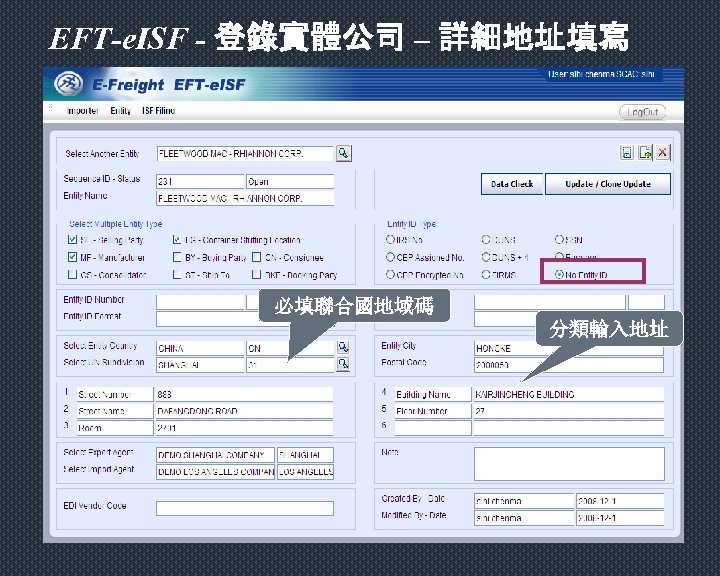Enable ST - Ship To checkbox
The height and width of the screenshot is (576, 720).
click(x=177, y=274)
